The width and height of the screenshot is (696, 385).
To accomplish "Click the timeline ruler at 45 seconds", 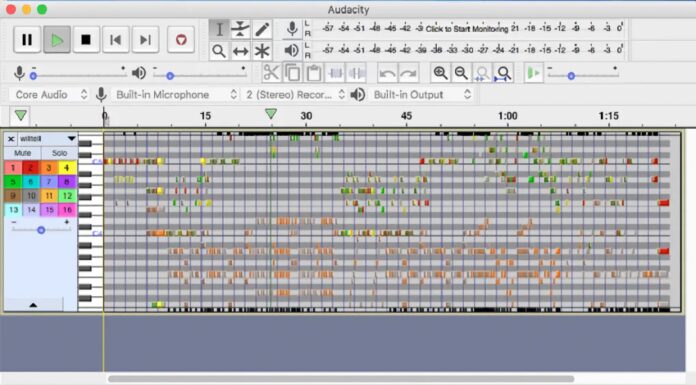I will click(x=406, y=116).
